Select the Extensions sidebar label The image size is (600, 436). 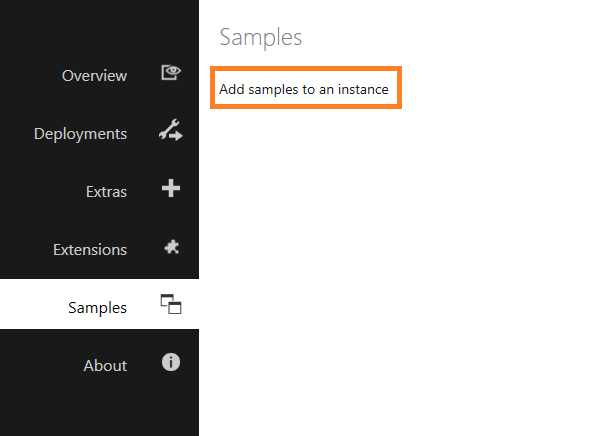coord(90,250)
